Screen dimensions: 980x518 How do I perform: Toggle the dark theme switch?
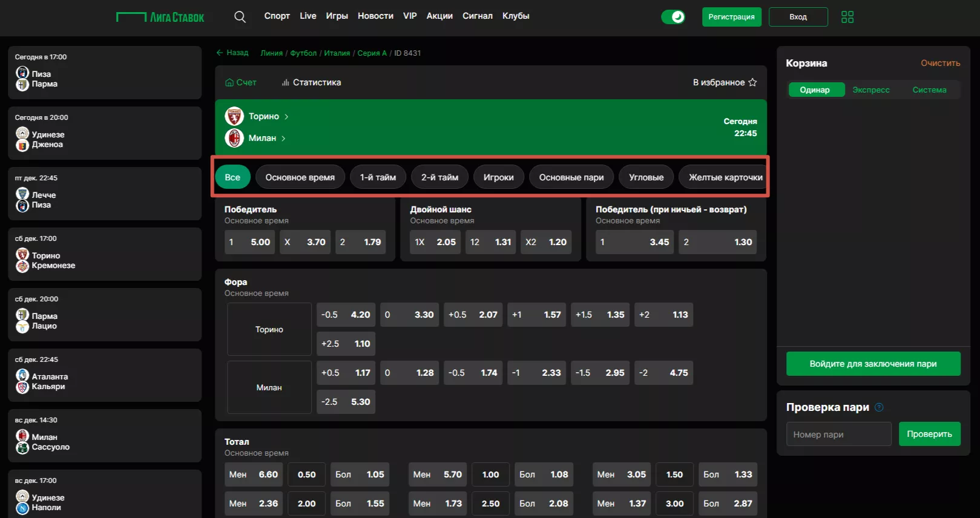[673, 17]
